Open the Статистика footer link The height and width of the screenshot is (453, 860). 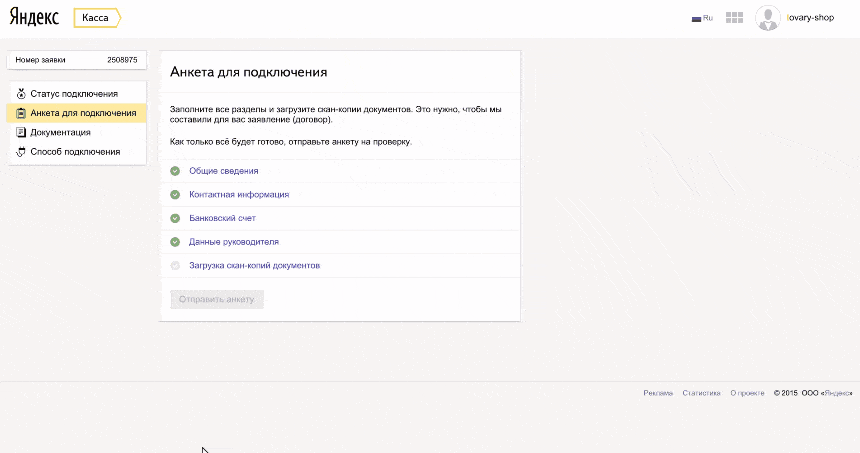[701, 393]
